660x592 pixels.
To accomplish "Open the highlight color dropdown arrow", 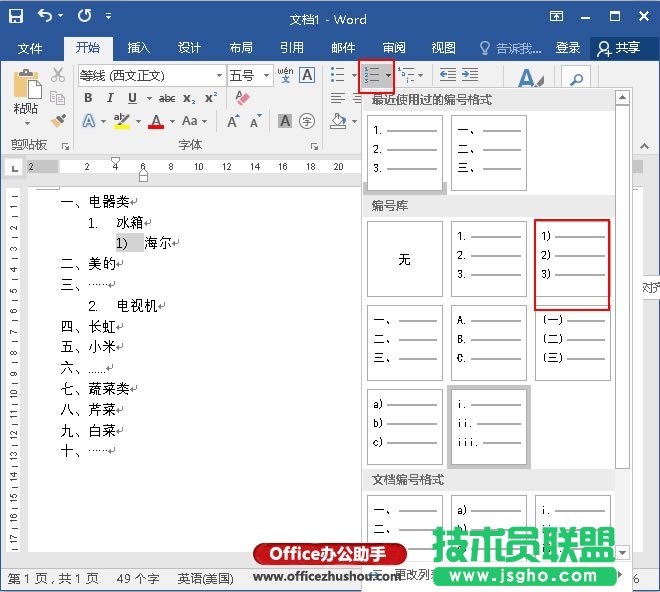I will point(138,122).
